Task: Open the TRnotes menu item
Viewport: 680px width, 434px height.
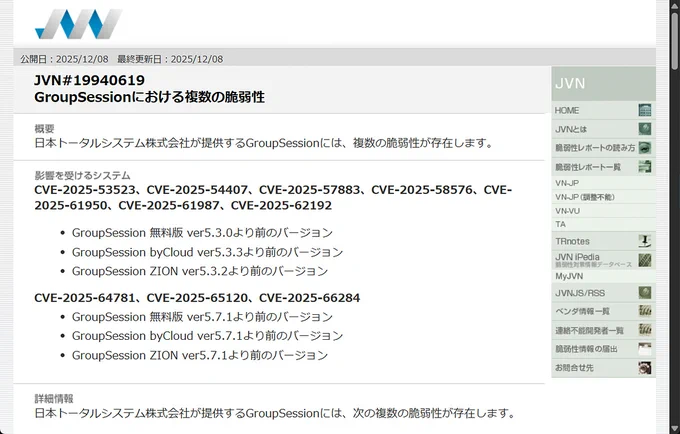Action: point(603,241)
